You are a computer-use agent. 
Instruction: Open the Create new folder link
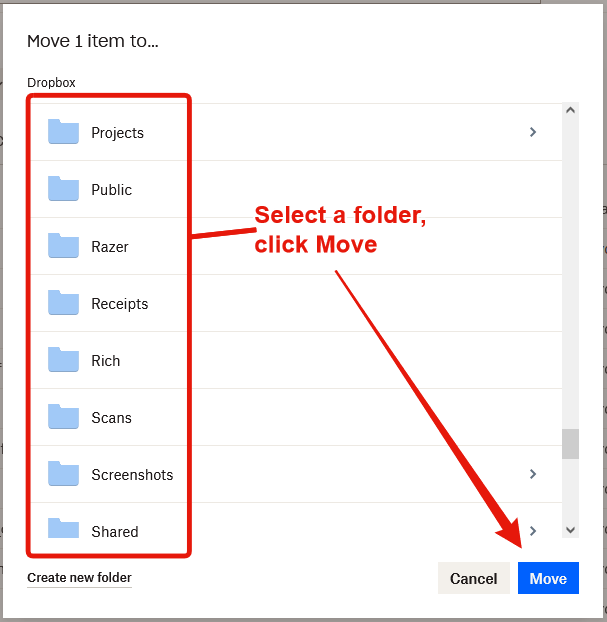79,578
